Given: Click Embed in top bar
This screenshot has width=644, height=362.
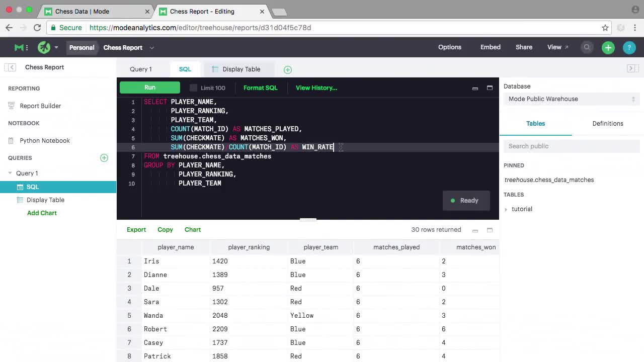Looking at the screenshot, I should (491, 47).
